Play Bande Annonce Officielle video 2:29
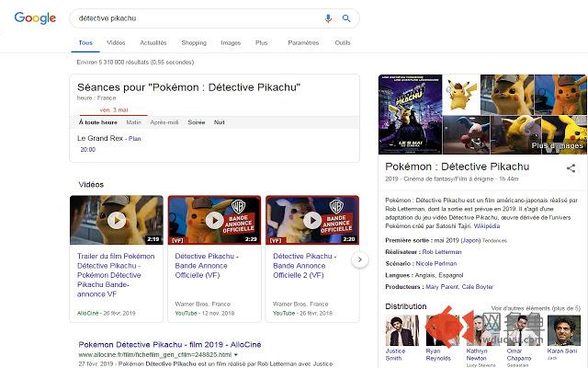Image resolution: width=588 pixels, height=368 pixels. pyautogui.click(x=214, y=220)
